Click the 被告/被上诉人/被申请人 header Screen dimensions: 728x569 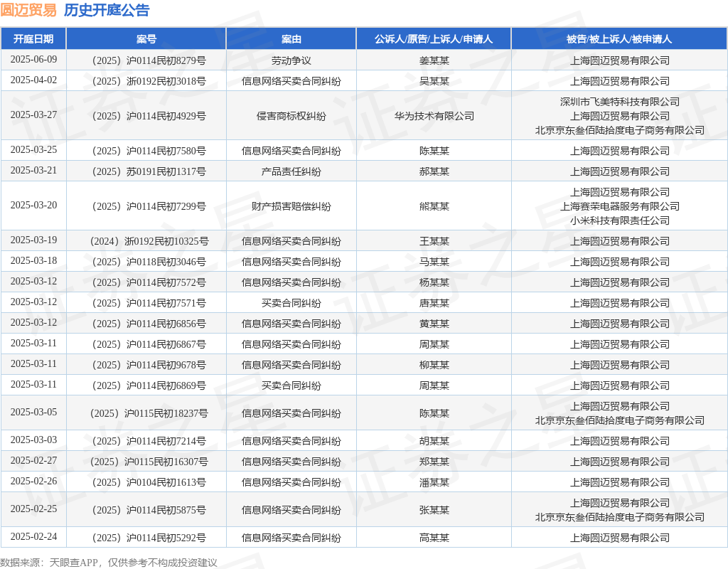click(x=619, y=39)
